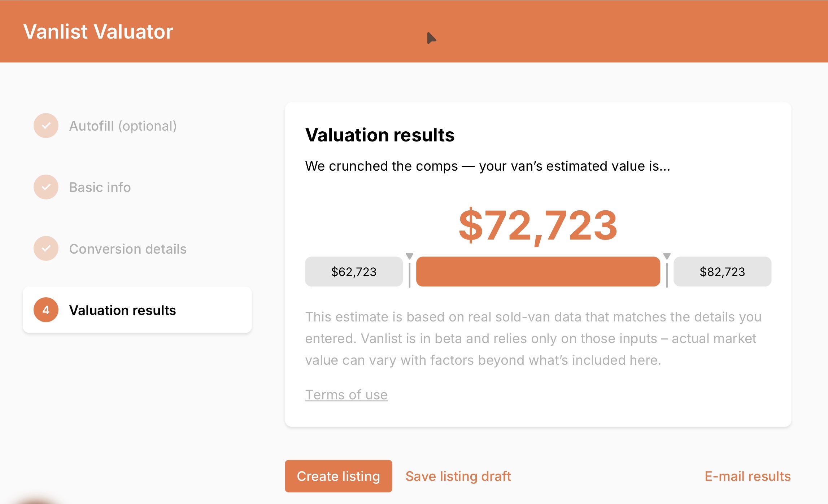Click the $82,723 high estimate box
The width and height of the screenshot is (828, 504).
[x=722, y=272]
